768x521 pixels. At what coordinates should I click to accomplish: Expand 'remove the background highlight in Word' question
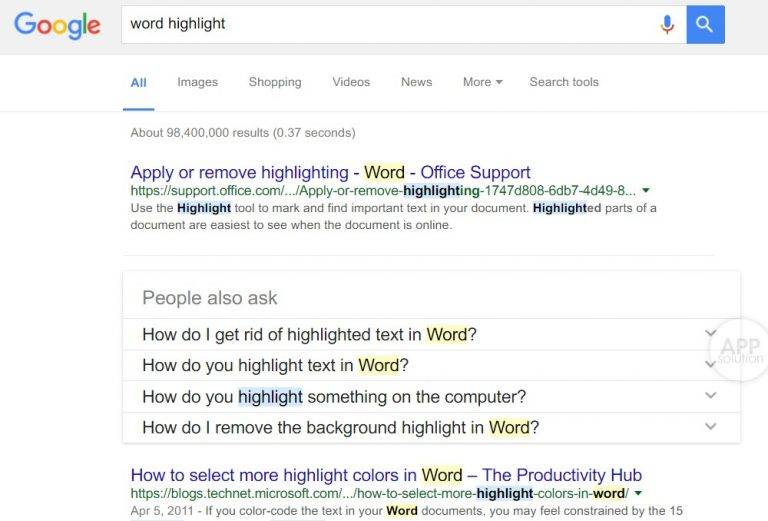[431, 427]
